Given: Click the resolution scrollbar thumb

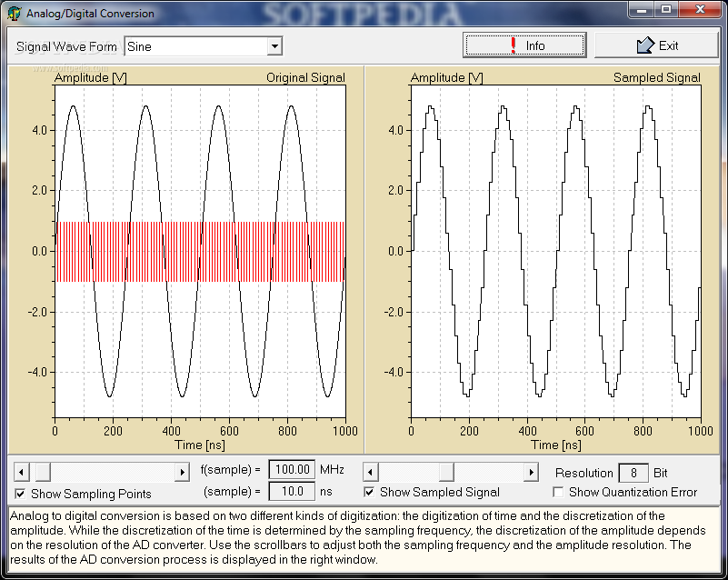Looking at the screenshot, I should point(446,472).
